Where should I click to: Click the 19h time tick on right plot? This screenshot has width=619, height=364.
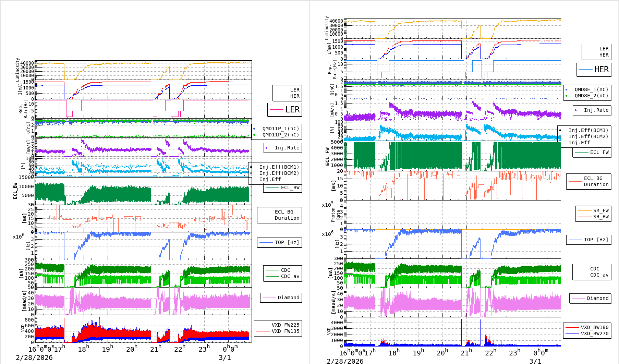point(418,352)
